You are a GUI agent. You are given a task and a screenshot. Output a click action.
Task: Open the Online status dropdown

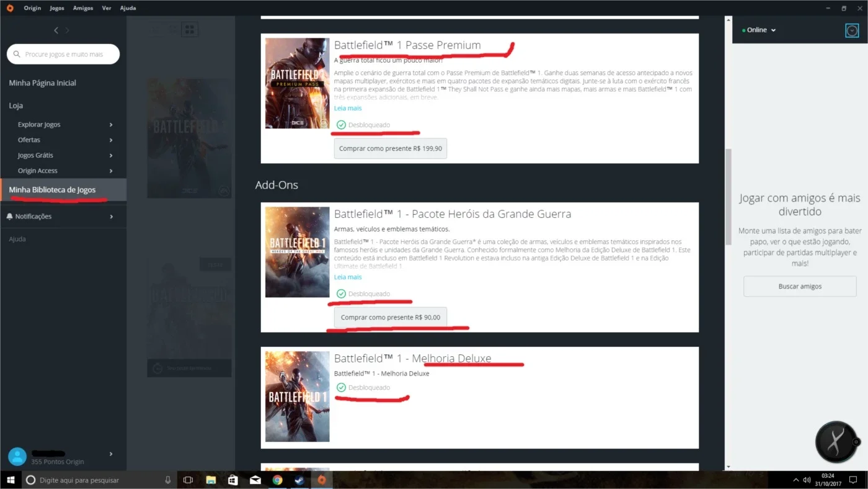759,30
